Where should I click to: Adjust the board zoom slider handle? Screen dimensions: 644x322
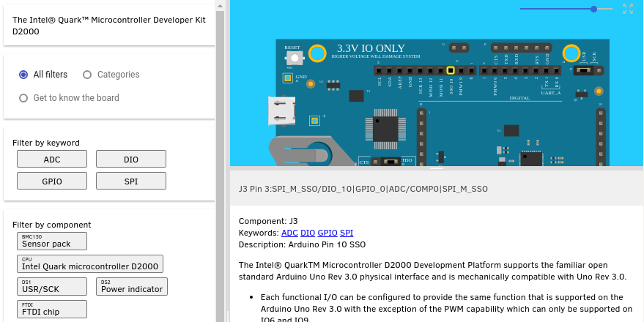593,9
